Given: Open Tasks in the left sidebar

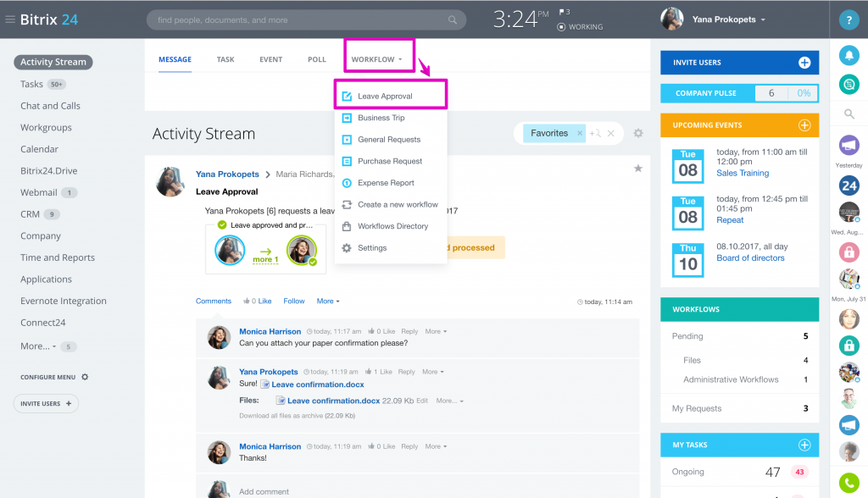Looking at the screenshot, I should coord(31,84).
